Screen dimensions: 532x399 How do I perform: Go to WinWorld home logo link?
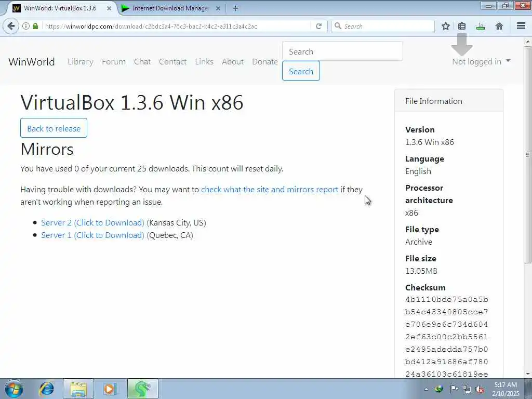32,62
